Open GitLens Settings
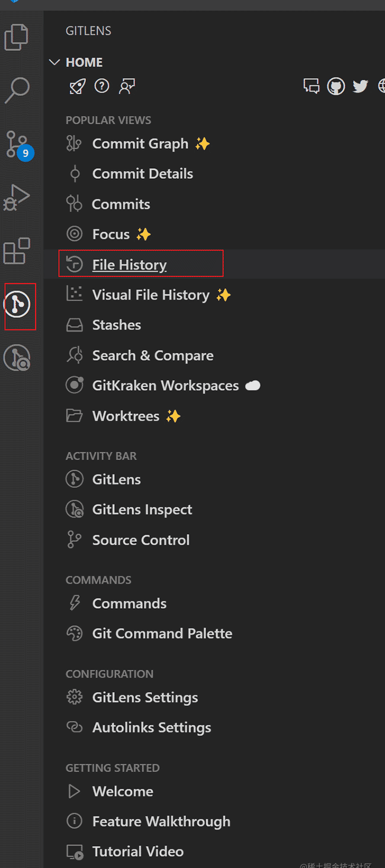The height and width of the screenshot is (868, 385). [x=145, y=697]
